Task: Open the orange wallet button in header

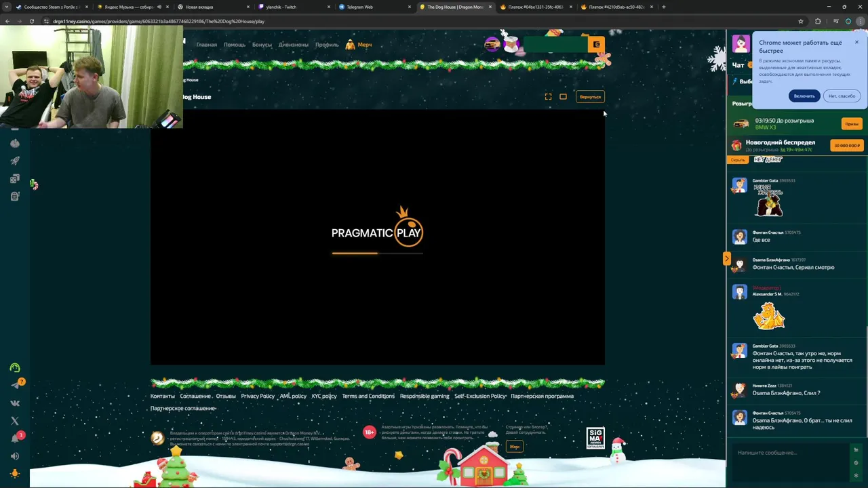Action: pos(597,45)
